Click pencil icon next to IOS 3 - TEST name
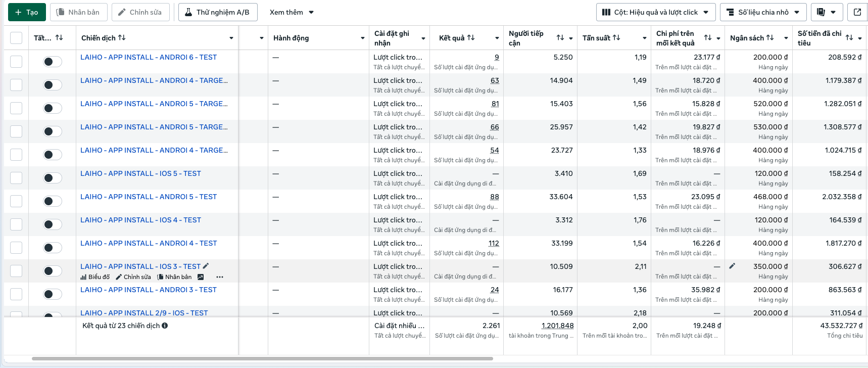 tap(206, 266)
